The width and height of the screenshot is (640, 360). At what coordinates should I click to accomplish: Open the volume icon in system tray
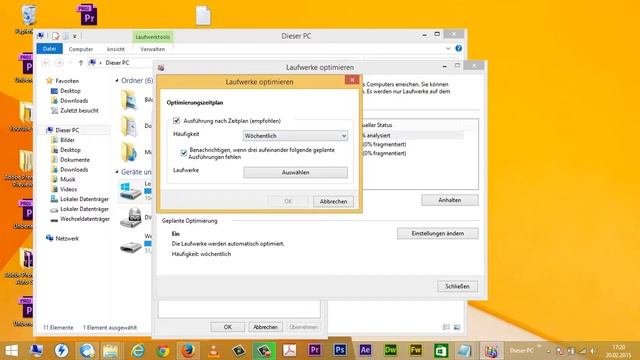pos(592,351)
